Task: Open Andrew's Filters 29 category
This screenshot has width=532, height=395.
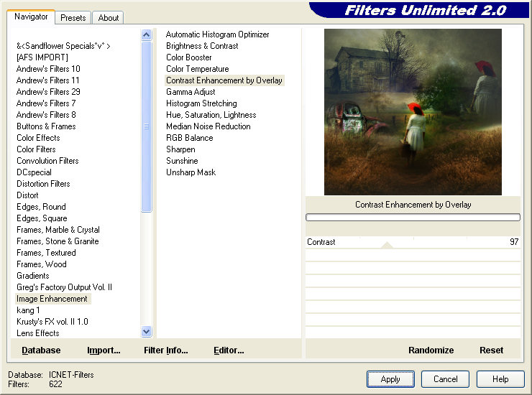Action: tap(48, 92)
